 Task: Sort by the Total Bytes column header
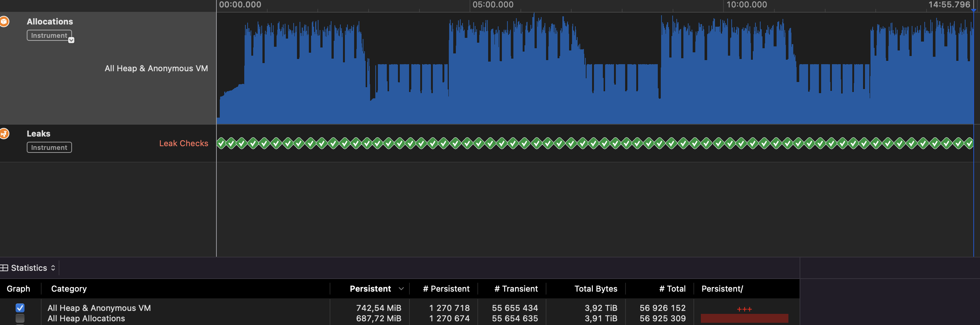595,289
